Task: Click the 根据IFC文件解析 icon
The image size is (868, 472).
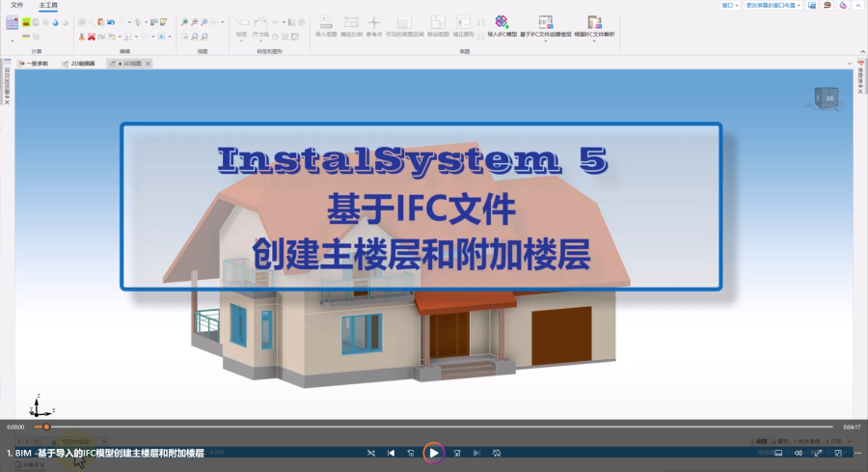Action: tap(593, 22)
